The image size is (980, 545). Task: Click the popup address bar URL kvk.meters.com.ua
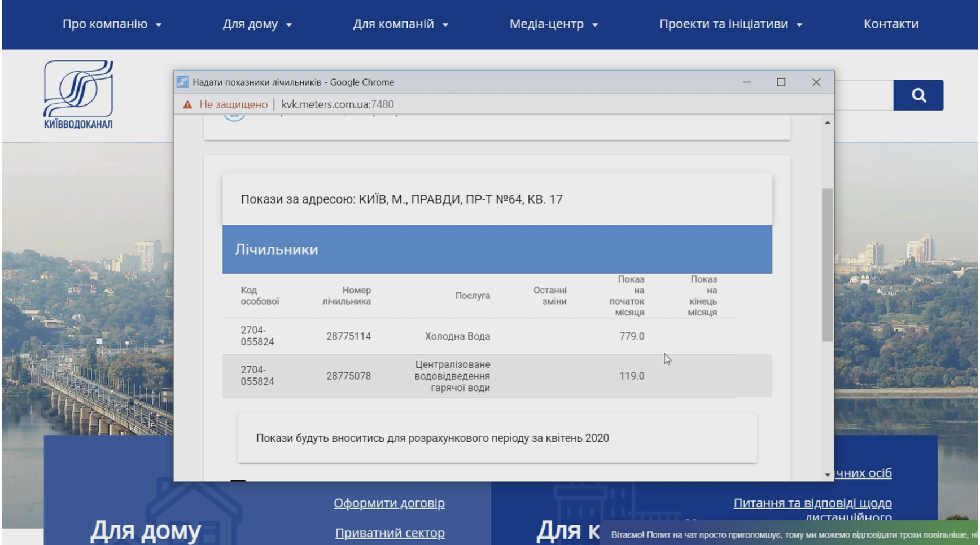point(337,104)
